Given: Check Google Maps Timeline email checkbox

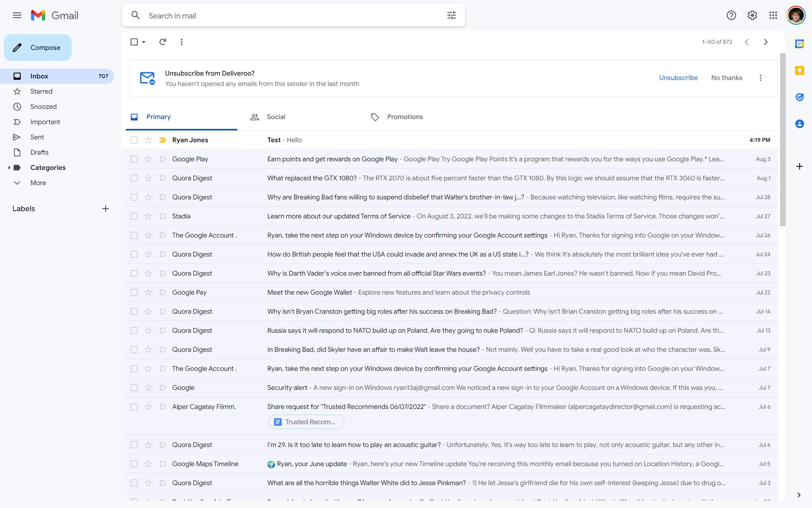Looking at the screenshot, I should 134,464.
